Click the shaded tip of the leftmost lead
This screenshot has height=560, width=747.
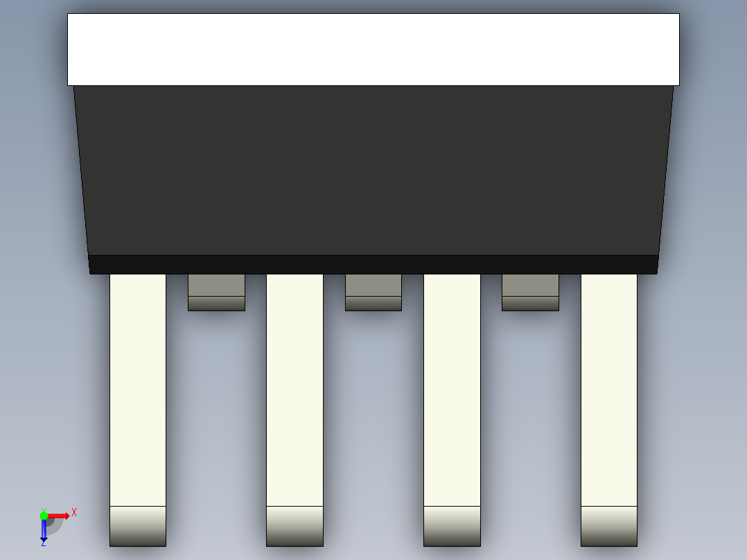(138, 526)
